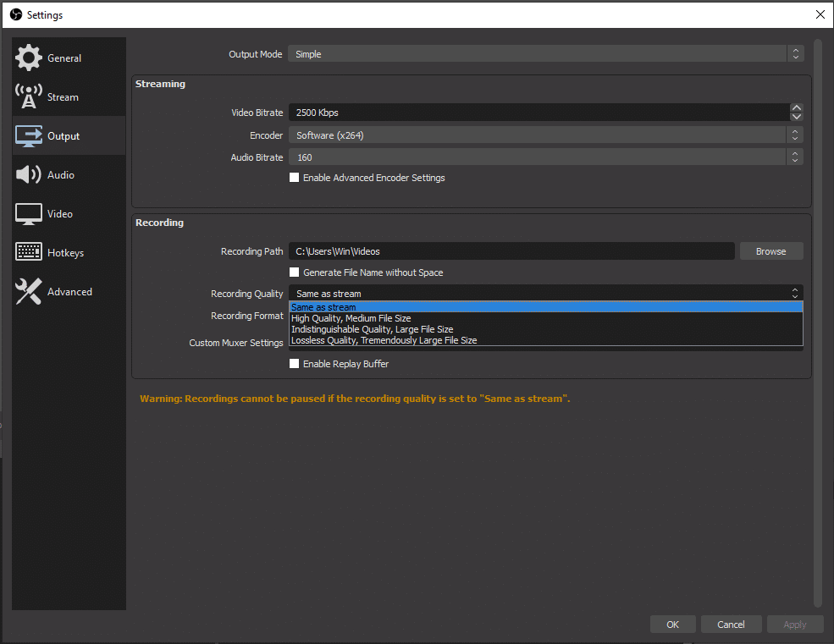Select the Stream antenna icon

[x=29, y=96]
